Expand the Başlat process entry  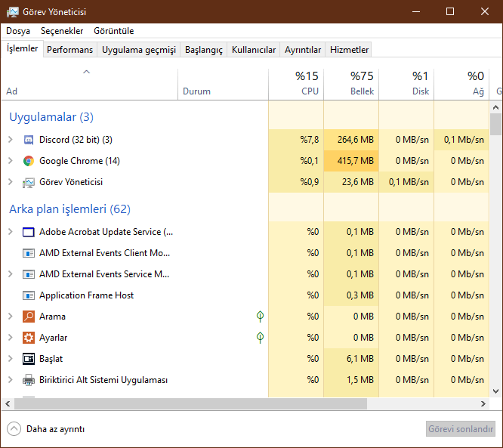11,359
